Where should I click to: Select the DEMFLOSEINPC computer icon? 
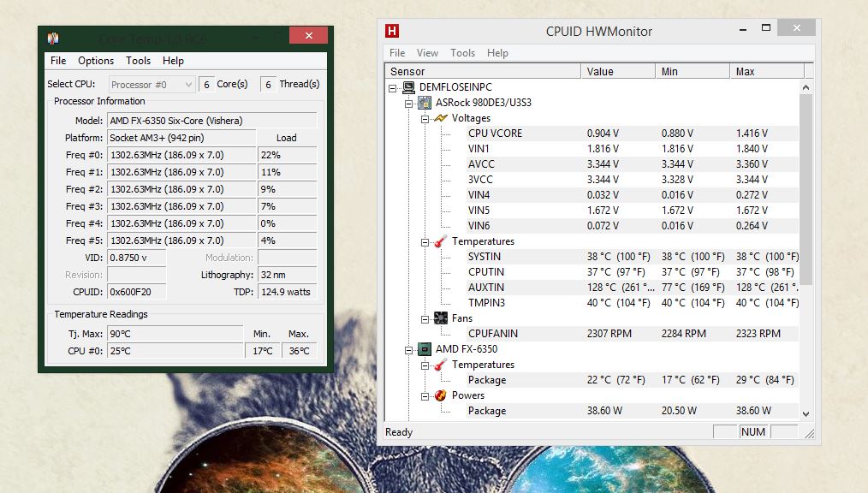coord(408,87)
